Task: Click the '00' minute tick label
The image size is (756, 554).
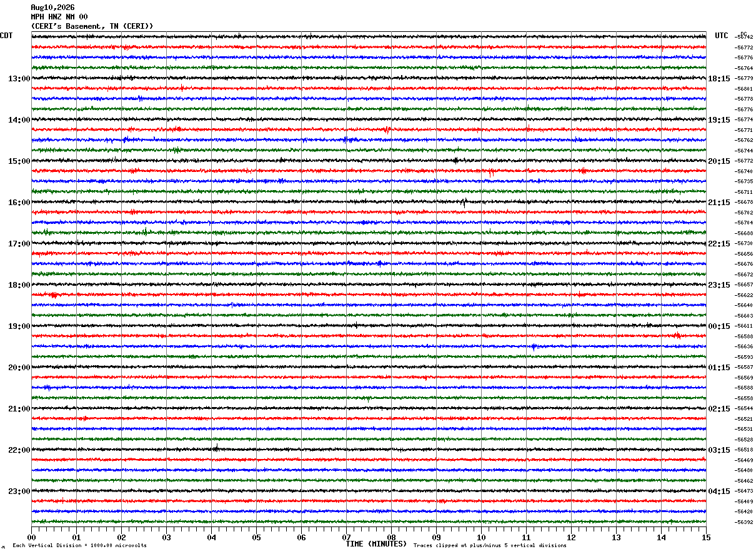Action: coord(31,537)
